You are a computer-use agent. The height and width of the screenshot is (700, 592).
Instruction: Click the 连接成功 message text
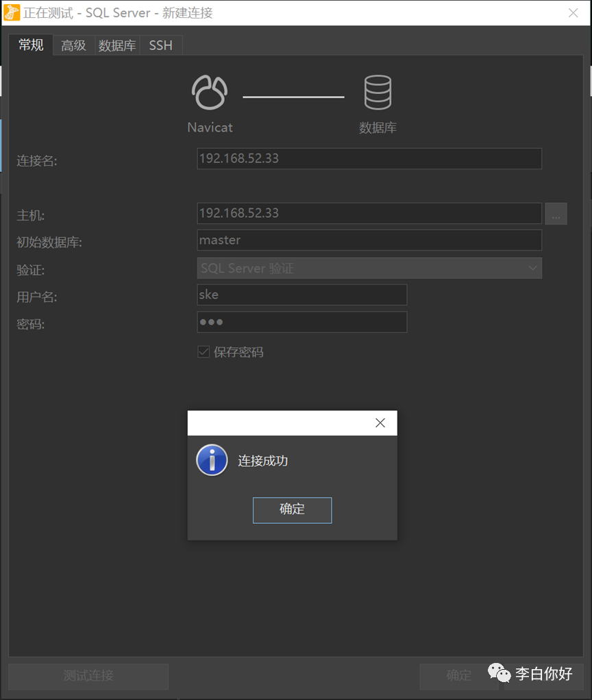tap(262, 461)
